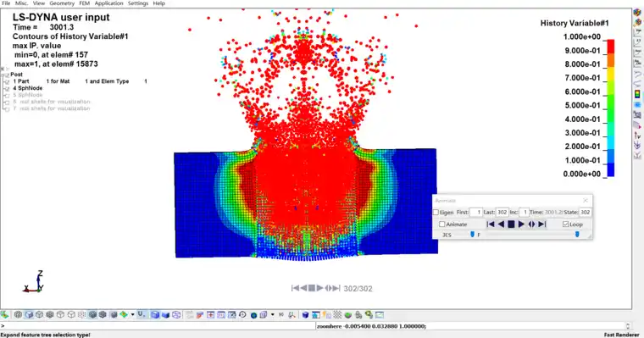Open dropdown arrow after the globe icons
Image resolution: width=644 pixels, height=338 pixels.
(x=273, y=315)
